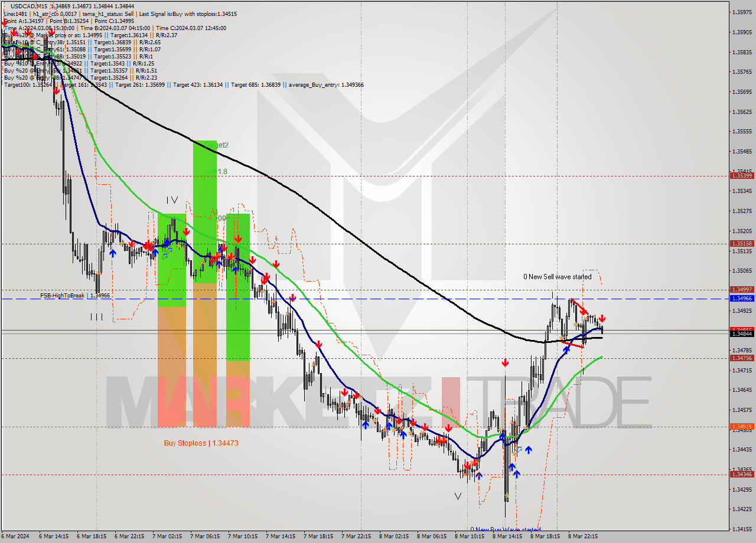The width and height of the screenshot is (756, 543).
Task: Click the red sell arrow at 8 Mar 14:15 spike
Action: 505,362
